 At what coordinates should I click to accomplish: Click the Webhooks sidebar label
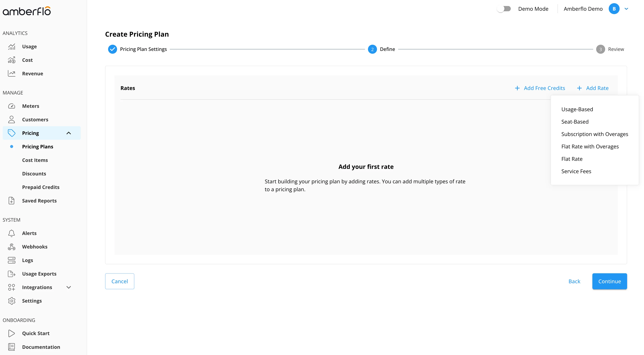(x=35, y=247)
